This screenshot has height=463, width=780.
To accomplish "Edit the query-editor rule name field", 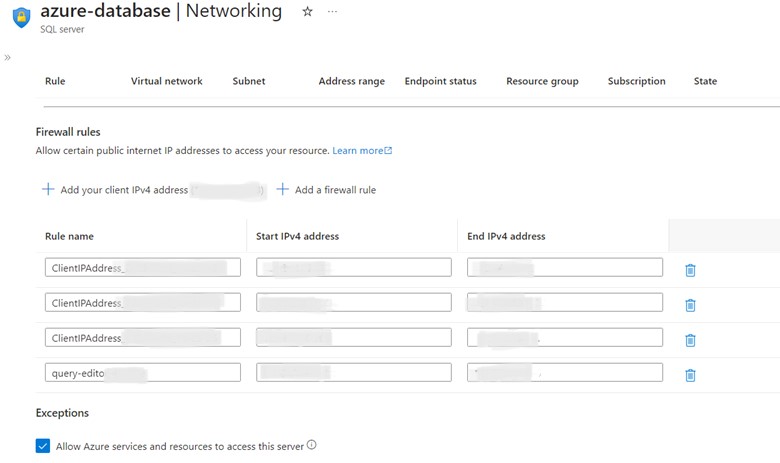I will [142, 372].
